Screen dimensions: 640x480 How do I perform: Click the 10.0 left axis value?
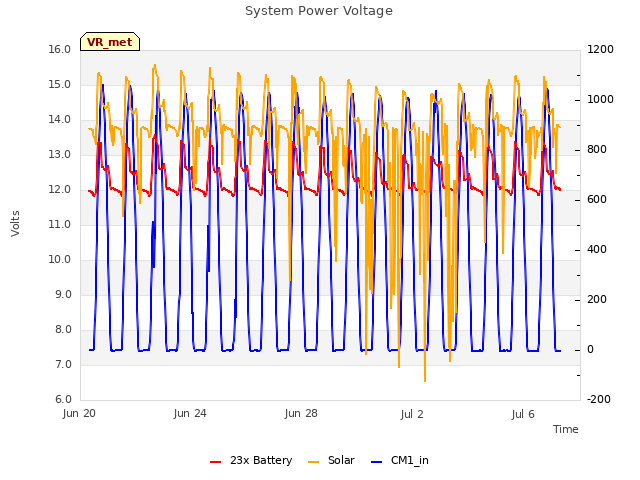point(60,260)
